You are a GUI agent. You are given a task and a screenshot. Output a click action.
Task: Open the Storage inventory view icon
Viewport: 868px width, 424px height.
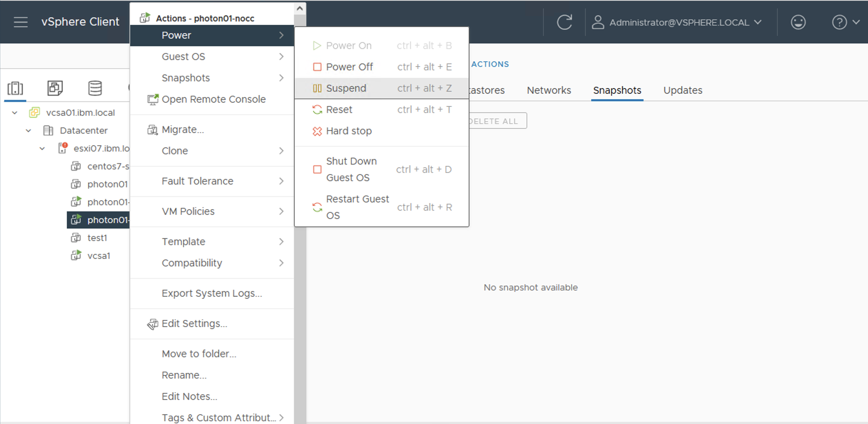(x=95, y=88)
